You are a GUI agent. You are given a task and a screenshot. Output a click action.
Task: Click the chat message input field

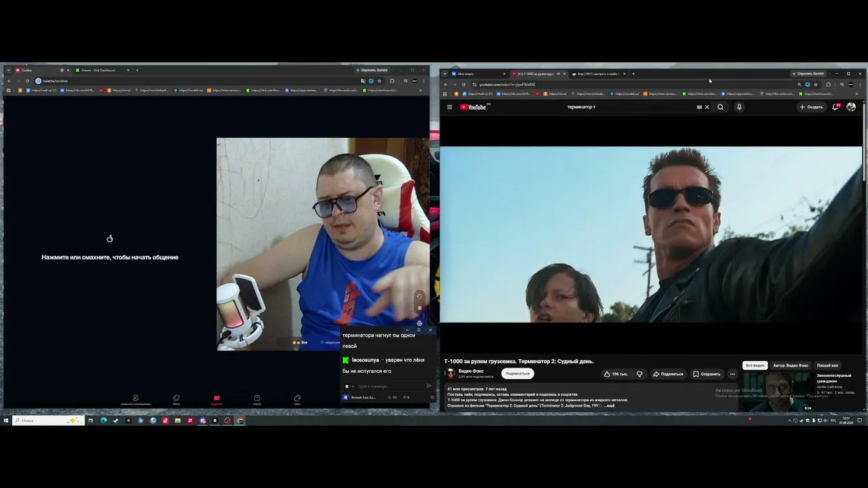[390, 386]
